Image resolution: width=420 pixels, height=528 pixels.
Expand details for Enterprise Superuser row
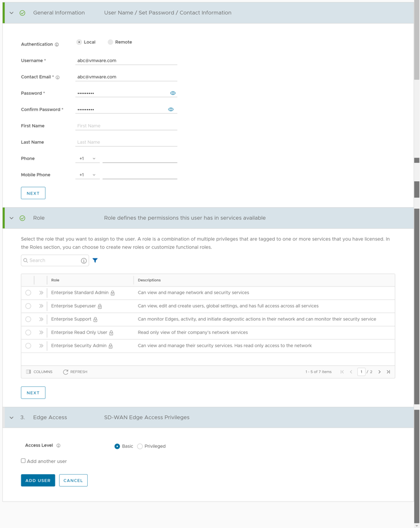41,306
